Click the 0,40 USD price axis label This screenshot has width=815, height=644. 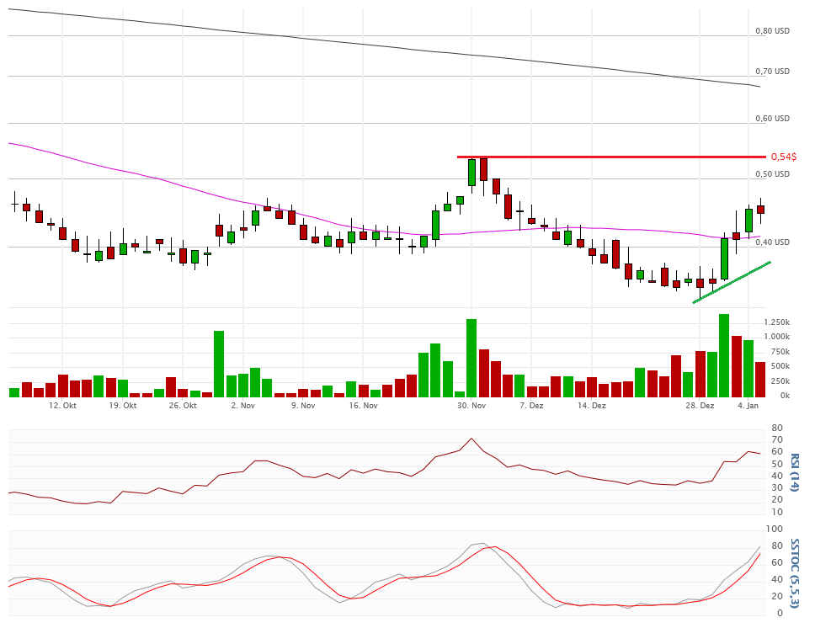click(x=772, y=242)
